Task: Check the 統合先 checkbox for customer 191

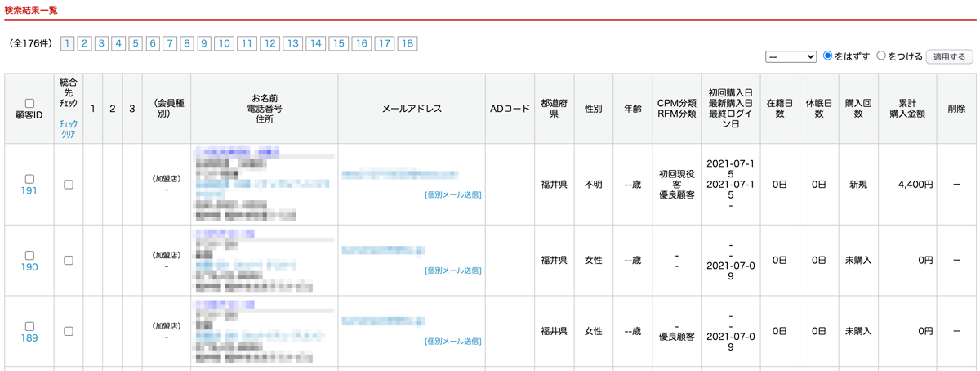Action: [x=69, y=185]
